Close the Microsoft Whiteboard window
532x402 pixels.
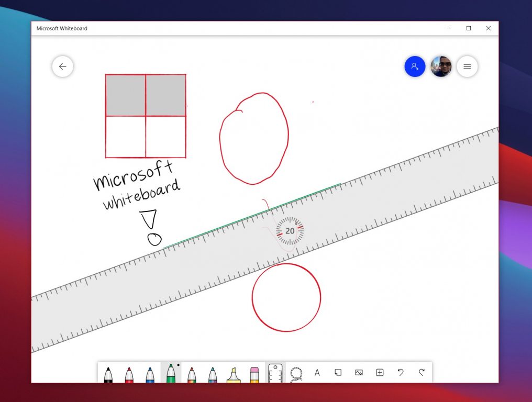(488, 28)
